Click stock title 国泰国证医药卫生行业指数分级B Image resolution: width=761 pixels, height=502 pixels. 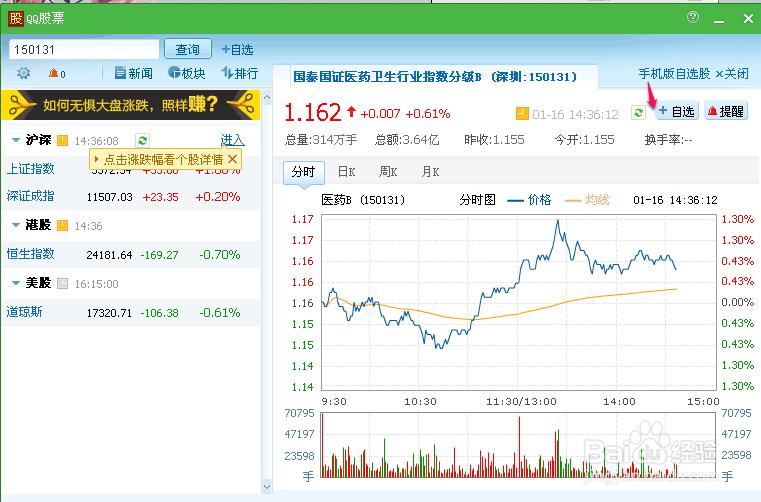387,77
